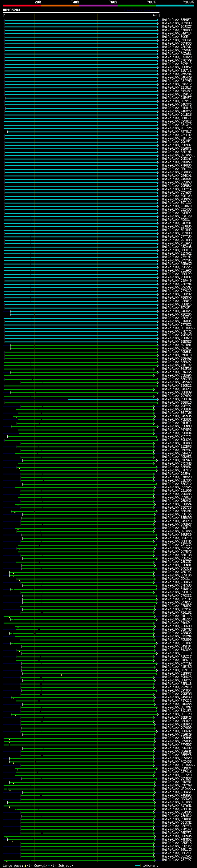Open hit UniRef100_B0TBN1
The height and width of the screenshot is (868, 197).
click(176, 345)
